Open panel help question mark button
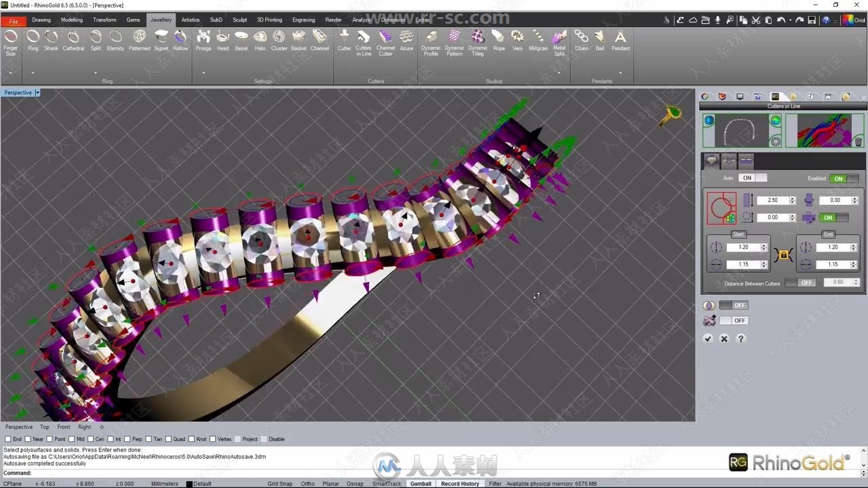Screen dimensions: 868x488 click(x=741, y=338)
